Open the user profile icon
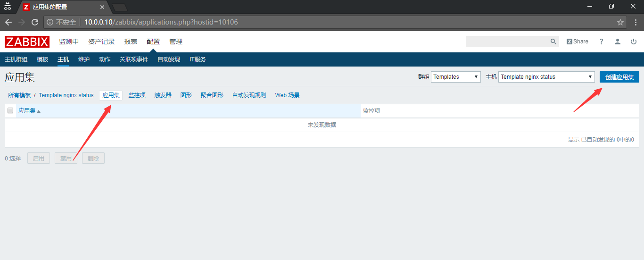The image size is (644, 260). pos(618,42)
